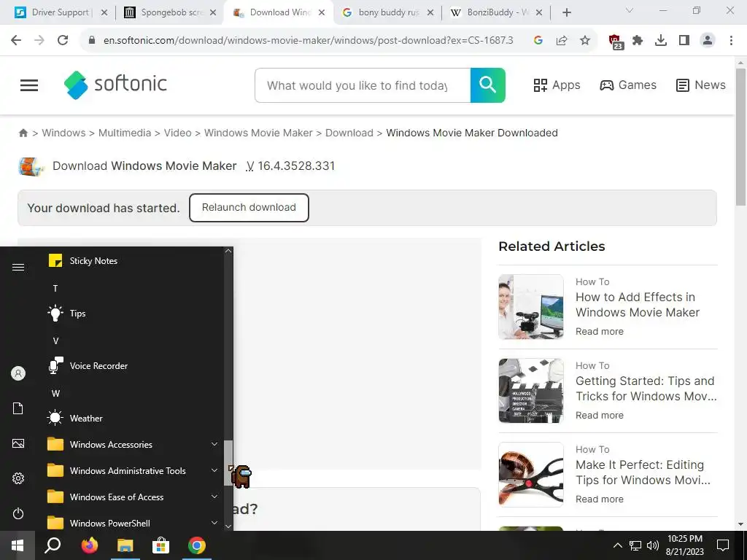Expand Windows Accessories folder
The image size is (747, 560).
pos(133,444)
